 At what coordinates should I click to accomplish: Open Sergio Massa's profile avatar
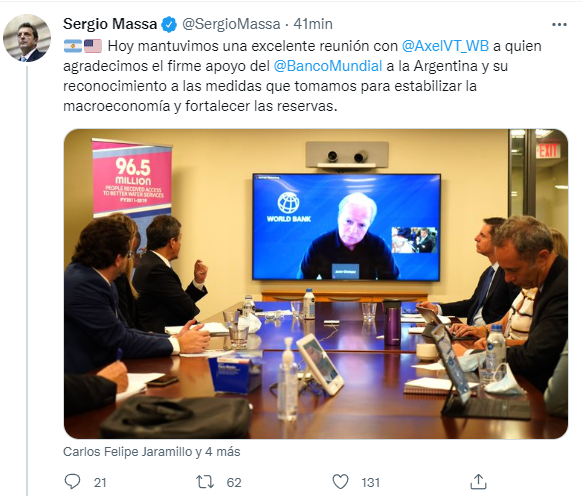[x=27, y=38]
